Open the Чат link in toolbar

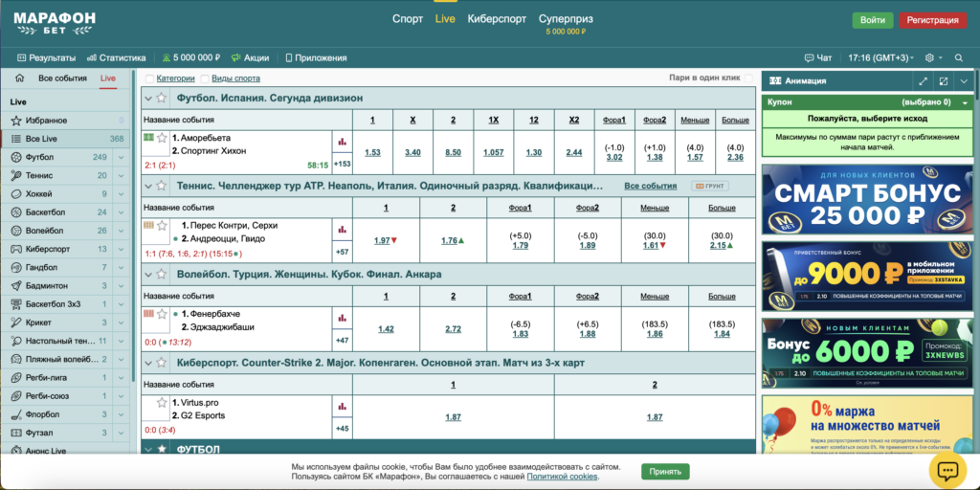[x=818, y=57]
